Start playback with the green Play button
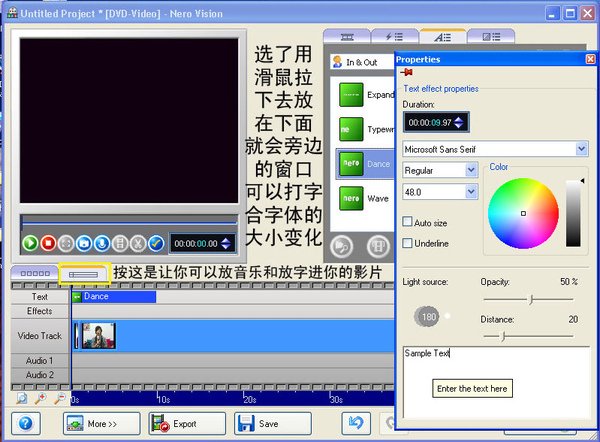Screen dimensions: 600x442 30,243
